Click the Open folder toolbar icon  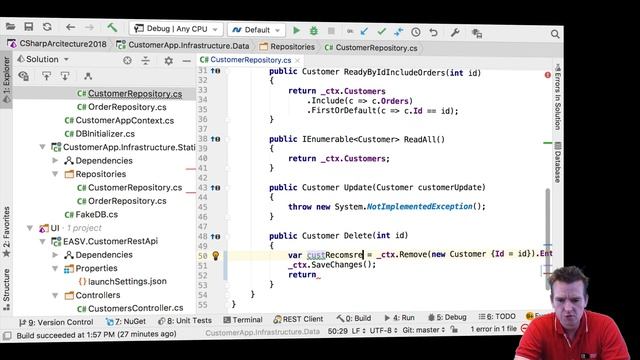tap(11, 27)
